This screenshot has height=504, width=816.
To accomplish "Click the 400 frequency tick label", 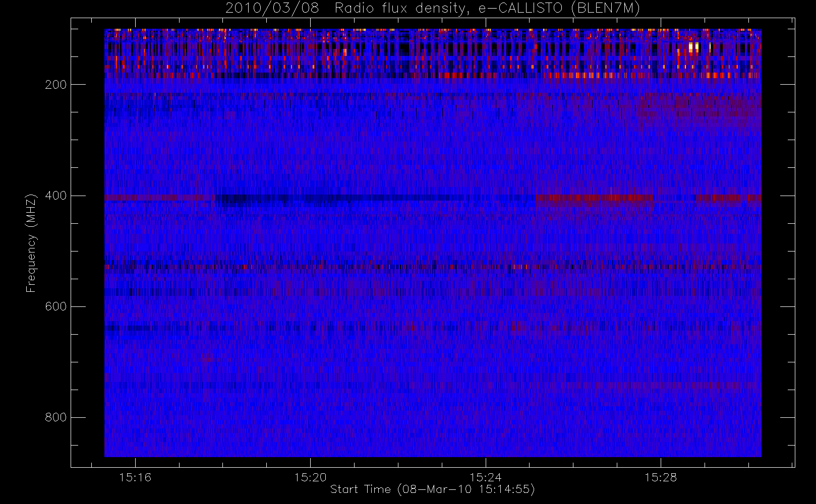I will point(55,196).
